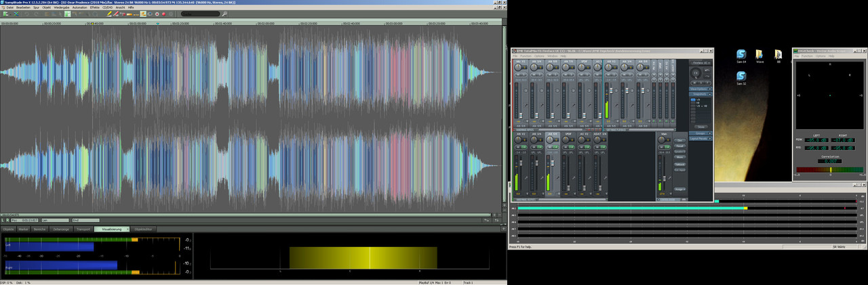Open Function menu in DIGICheck window
This screenshot has width=868, height=285.
tap(807, 56)
